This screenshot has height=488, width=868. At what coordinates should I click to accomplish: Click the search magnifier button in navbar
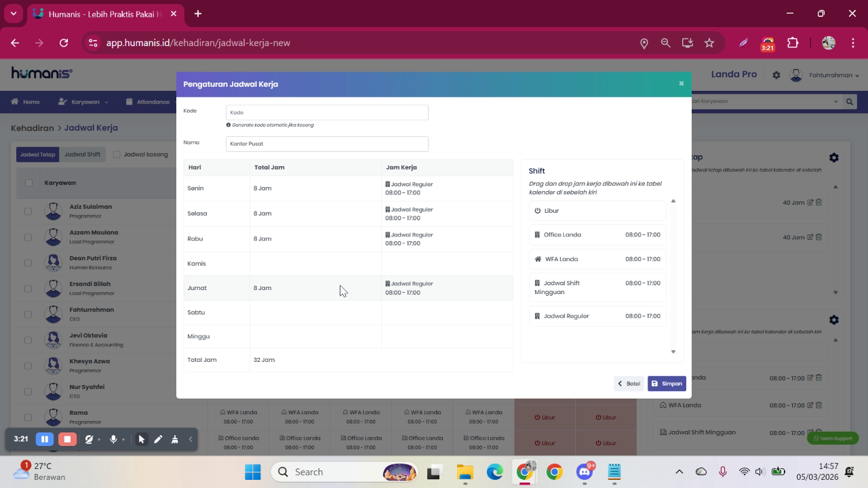[x=849, y=102]
